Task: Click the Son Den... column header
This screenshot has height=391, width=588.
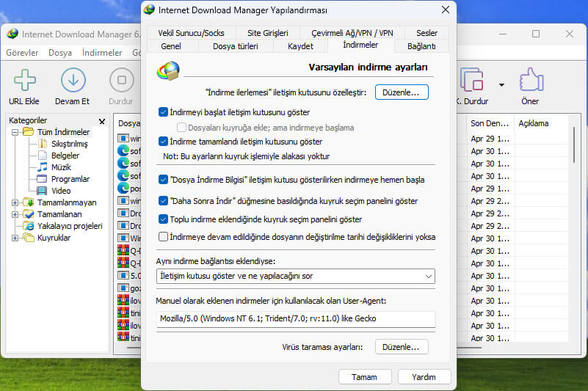Action: pyautogui.click(x=490, y=123)
